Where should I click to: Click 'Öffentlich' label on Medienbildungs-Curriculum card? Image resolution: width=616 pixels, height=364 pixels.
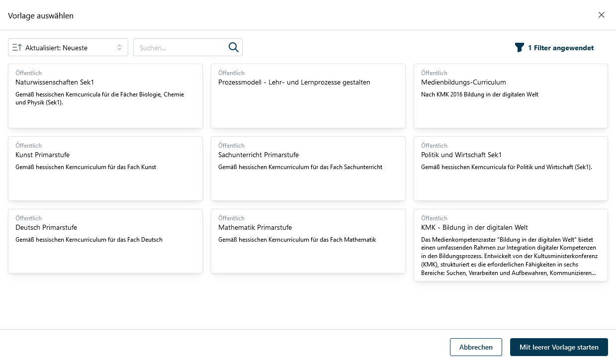click(x=434, y=73)
